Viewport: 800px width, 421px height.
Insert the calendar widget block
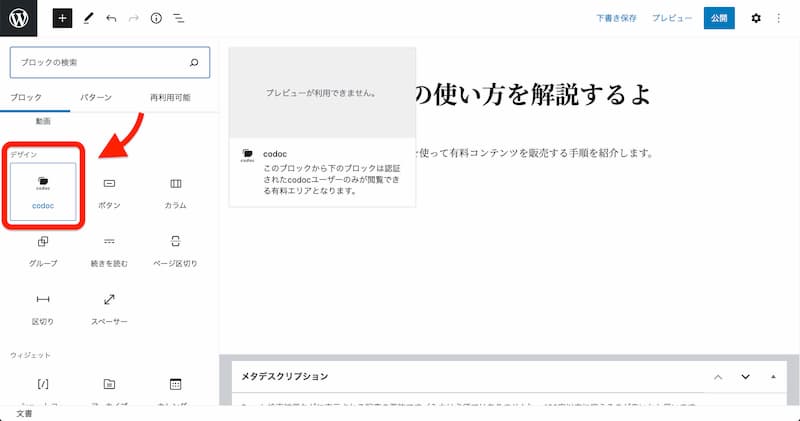pos(176,390)
